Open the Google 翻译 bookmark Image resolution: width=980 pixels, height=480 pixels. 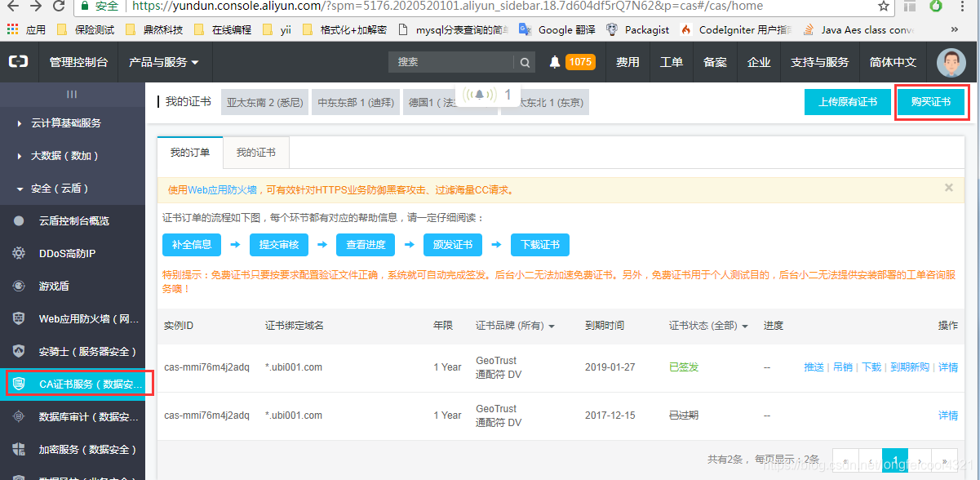pyautogui.click(x=557, y=29)
